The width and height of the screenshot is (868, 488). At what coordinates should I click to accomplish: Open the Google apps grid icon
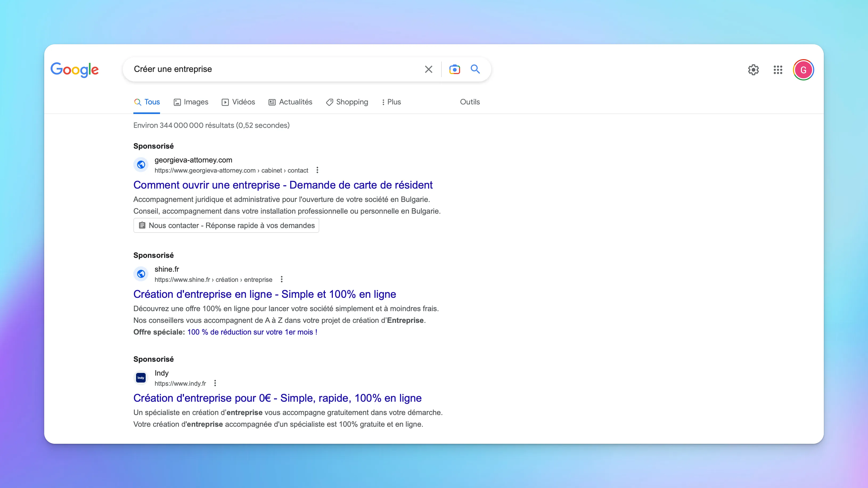(x=778, y=70)
